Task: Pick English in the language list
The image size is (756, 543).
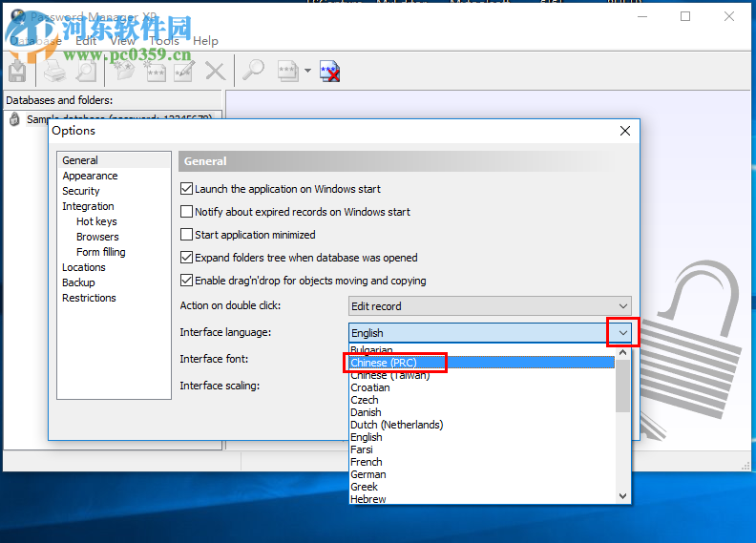Action: pos(482,437)
